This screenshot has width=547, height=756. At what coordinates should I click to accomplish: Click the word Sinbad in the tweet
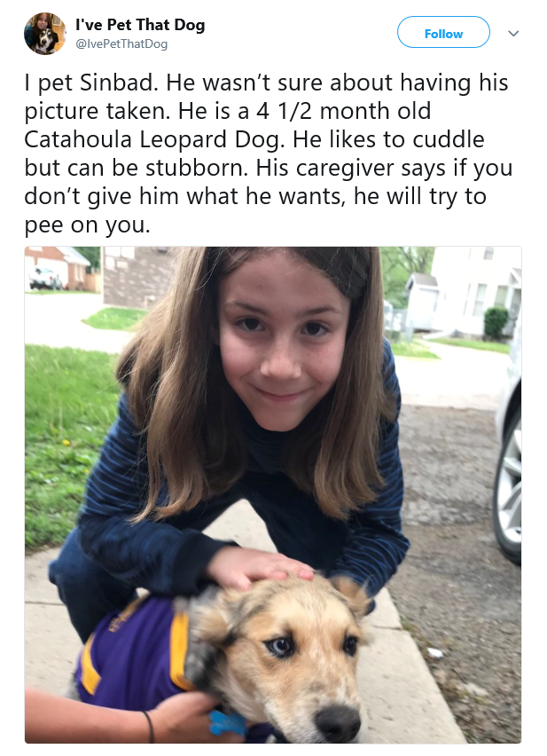coord(118,83)
